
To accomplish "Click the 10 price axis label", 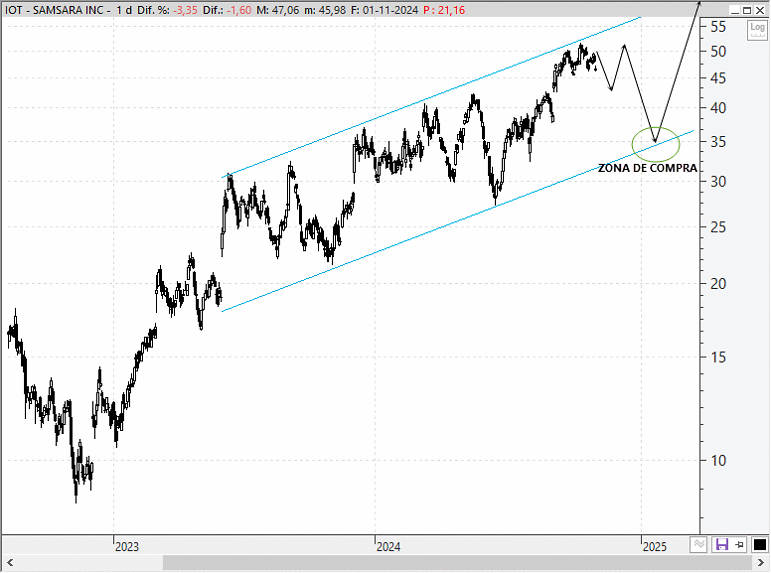I will click(x=718, y=461).
